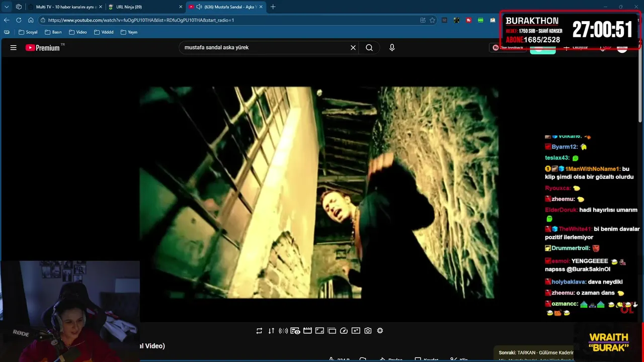Open the Sosyal bookmarks folder
This screenshot has width=644, height=362.
[x=28, y=32]
